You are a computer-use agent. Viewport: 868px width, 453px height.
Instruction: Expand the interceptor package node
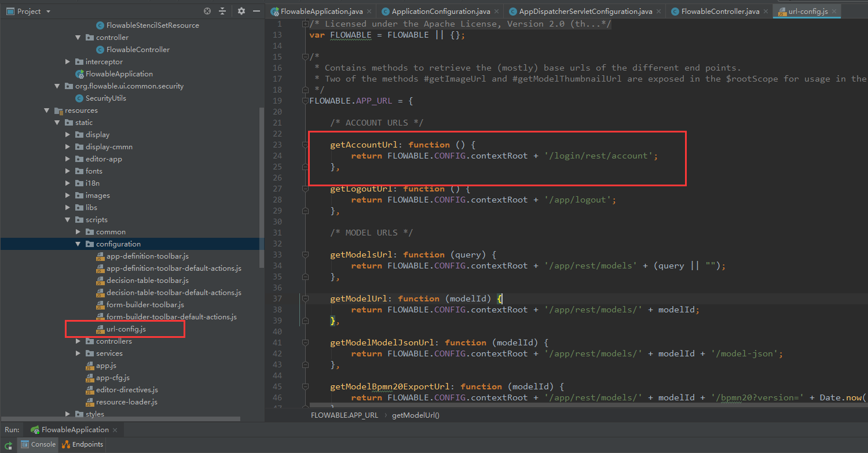pyautogui.click(x=68, y=62)
